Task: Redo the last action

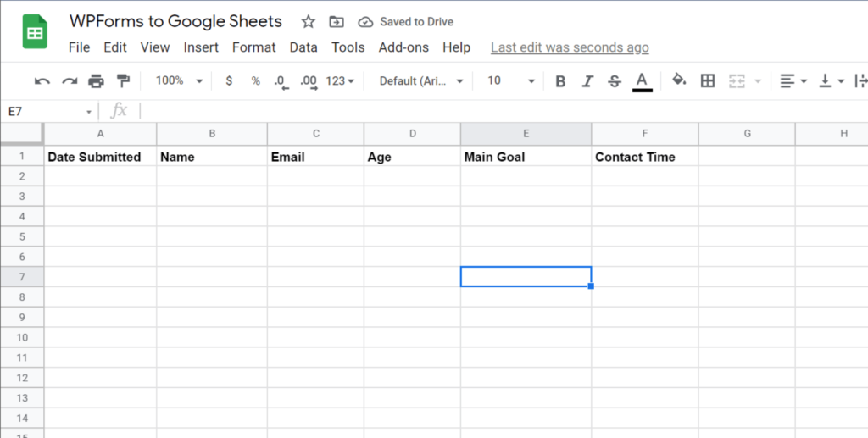Action: [70, 81]
